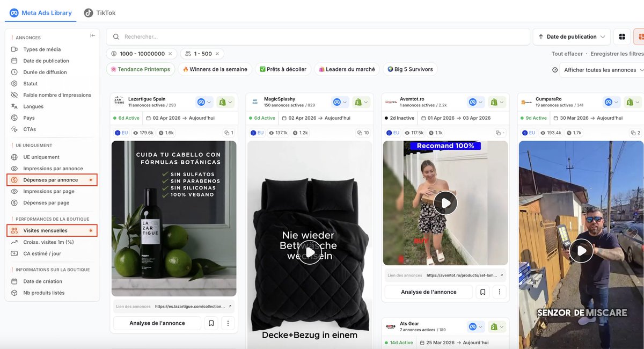The image size is (644, 349).
Task: Expand Shopify dropdown on MagicSplashy card
Action: coord(361,102)
